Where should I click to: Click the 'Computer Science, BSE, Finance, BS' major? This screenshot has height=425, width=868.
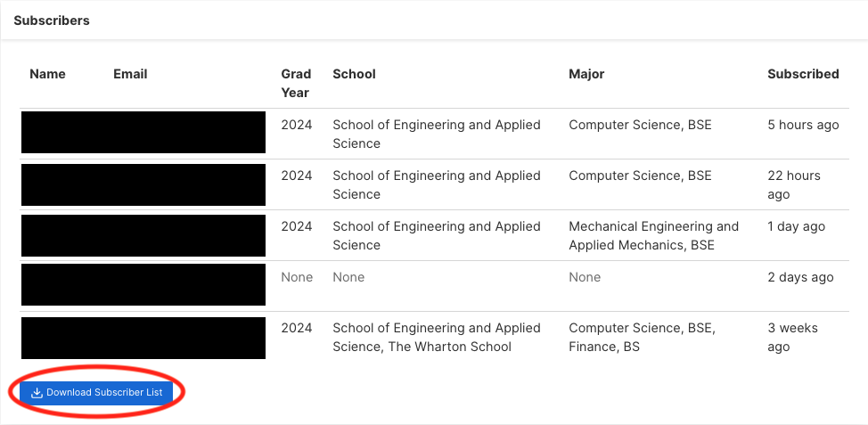click(643, 338)
